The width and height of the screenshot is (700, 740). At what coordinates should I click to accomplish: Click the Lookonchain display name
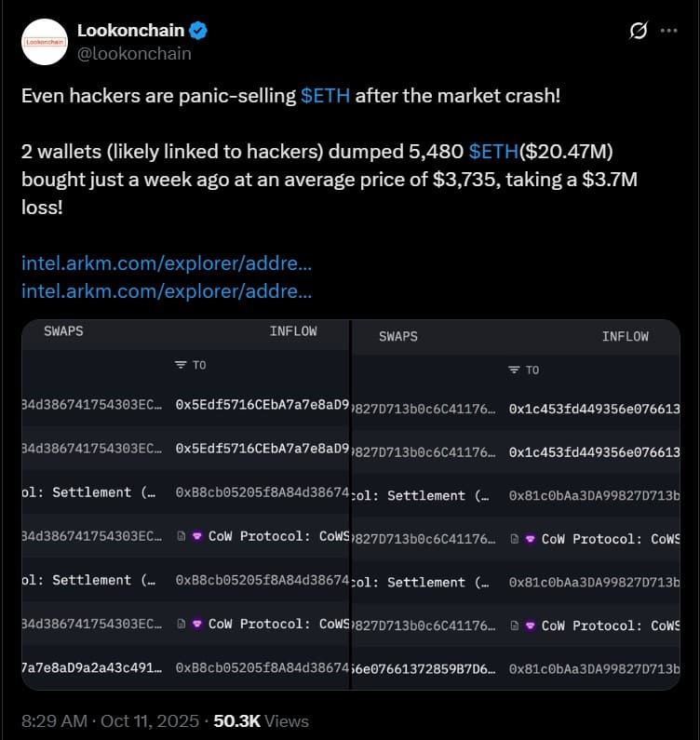130,31
